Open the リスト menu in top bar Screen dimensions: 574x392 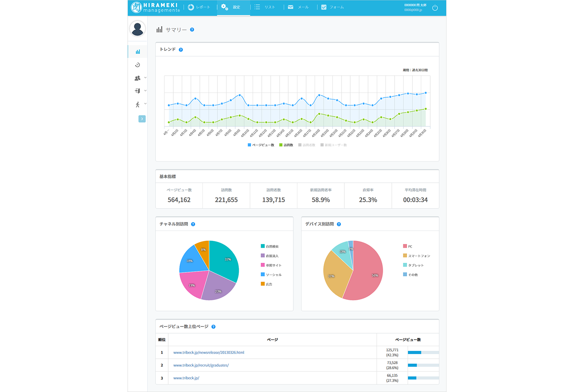tap(265, 7)
